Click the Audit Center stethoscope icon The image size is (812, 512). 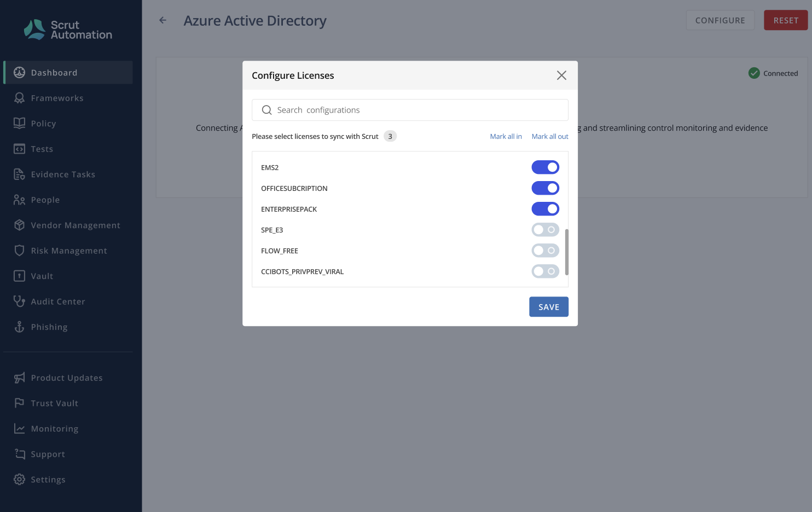coord(19,301)
